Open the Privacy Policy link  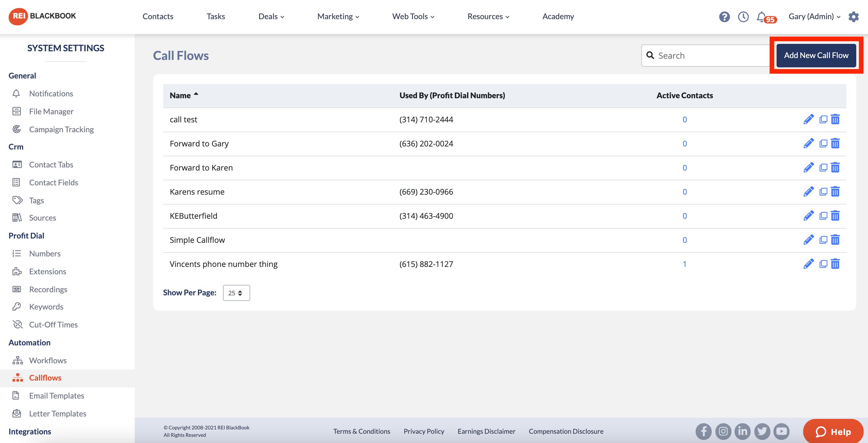tap(424, 431)
